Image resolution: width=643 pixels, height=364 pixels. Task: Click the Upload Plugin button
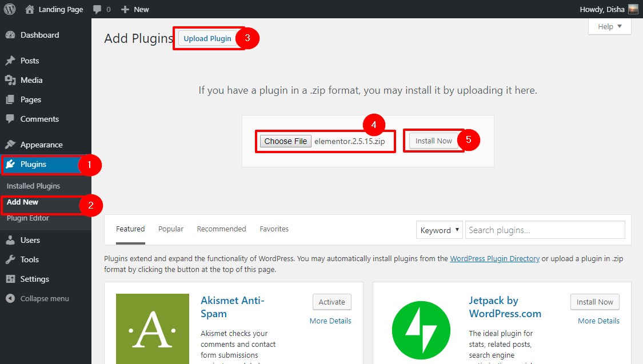tap(207, 38)
